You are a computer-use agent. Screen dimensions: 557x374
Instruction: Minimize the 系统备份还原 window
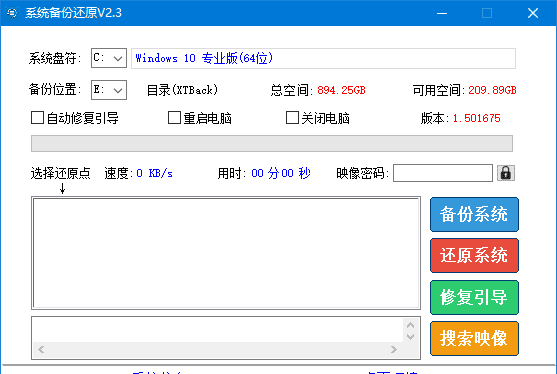[442, 13]
